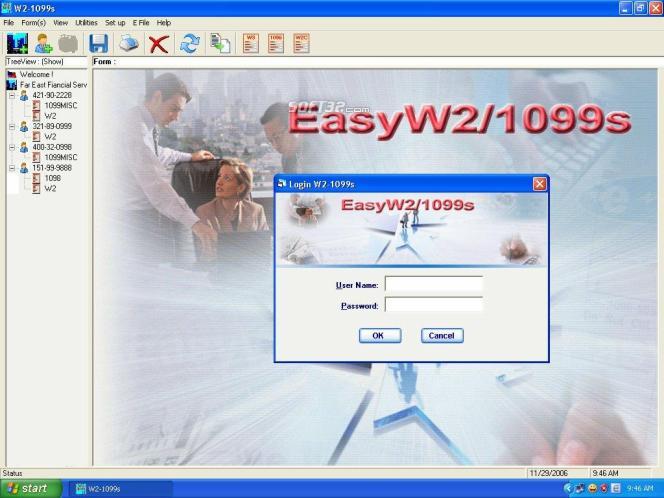Click the smiley face tray icon
The height and width of the screenshot is (498, 664).
click(x=593, y=489)
